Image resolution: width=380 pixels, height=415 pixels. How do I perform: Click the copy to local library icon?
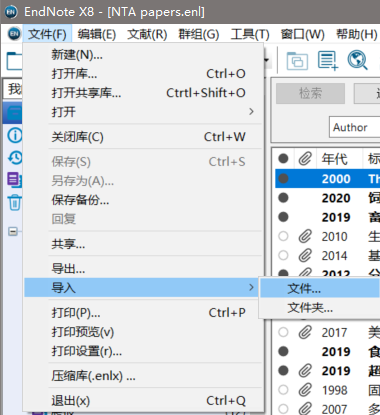click(x=297, y=61)
